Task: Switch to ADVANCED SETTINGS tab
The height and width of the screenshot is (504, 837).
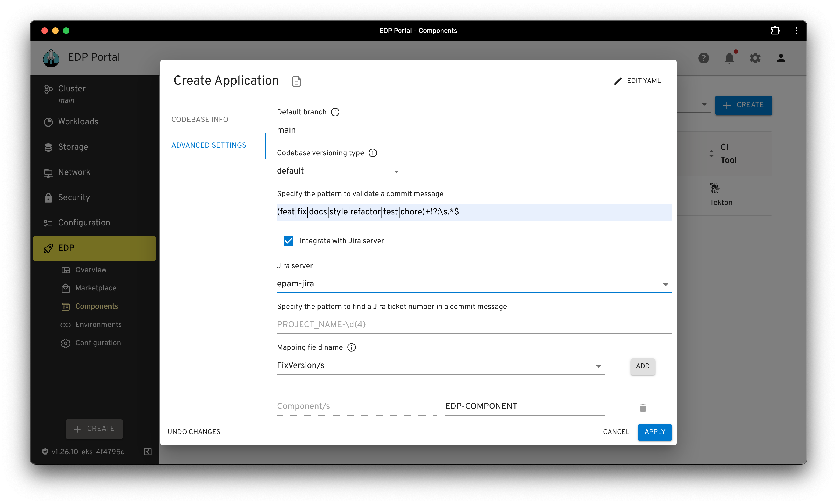Action: (x=209, y=145)
